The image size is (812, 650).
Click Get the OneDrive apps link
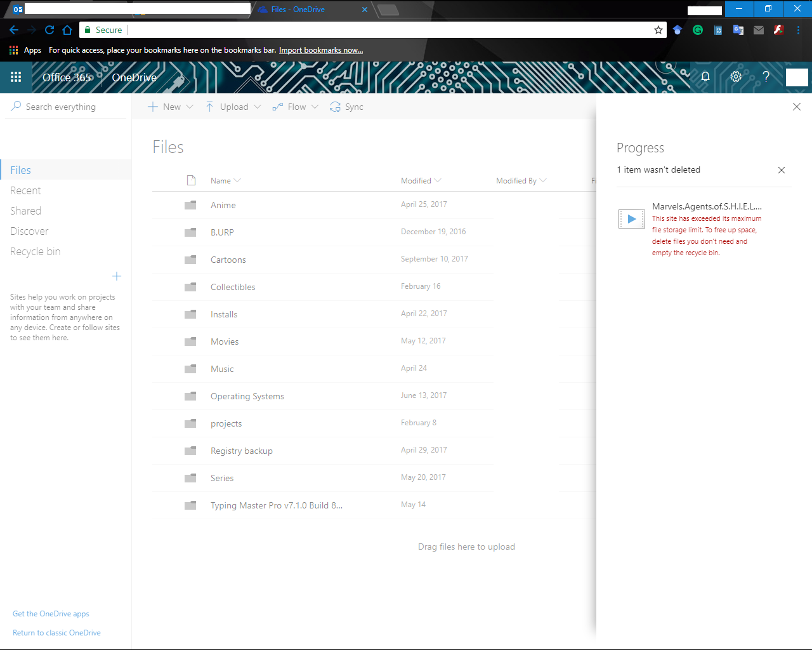pyautogui.click(x=51, y=613)
